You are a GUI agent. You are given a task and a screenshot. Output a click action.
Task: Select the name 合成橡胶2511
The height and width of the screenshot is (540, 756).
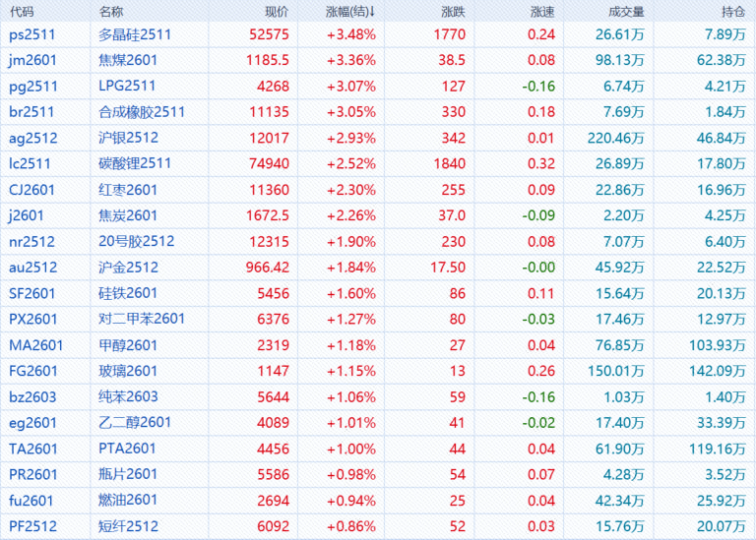(142, 112)
